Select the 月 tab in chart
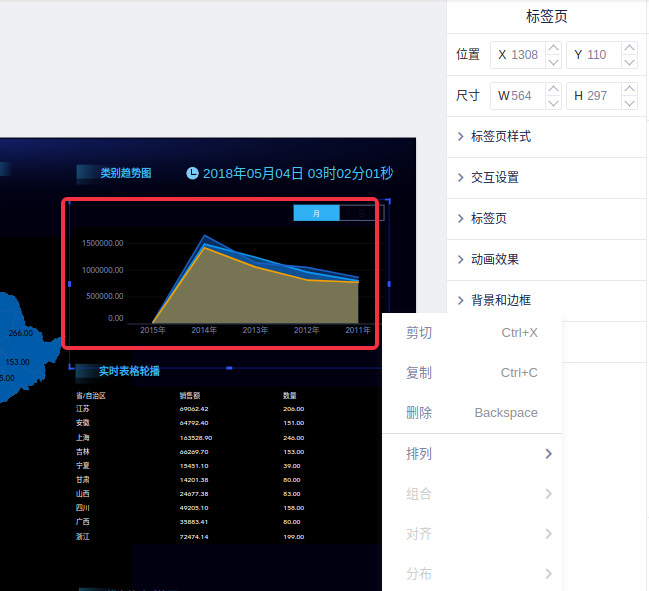 (x=316, y=212)
